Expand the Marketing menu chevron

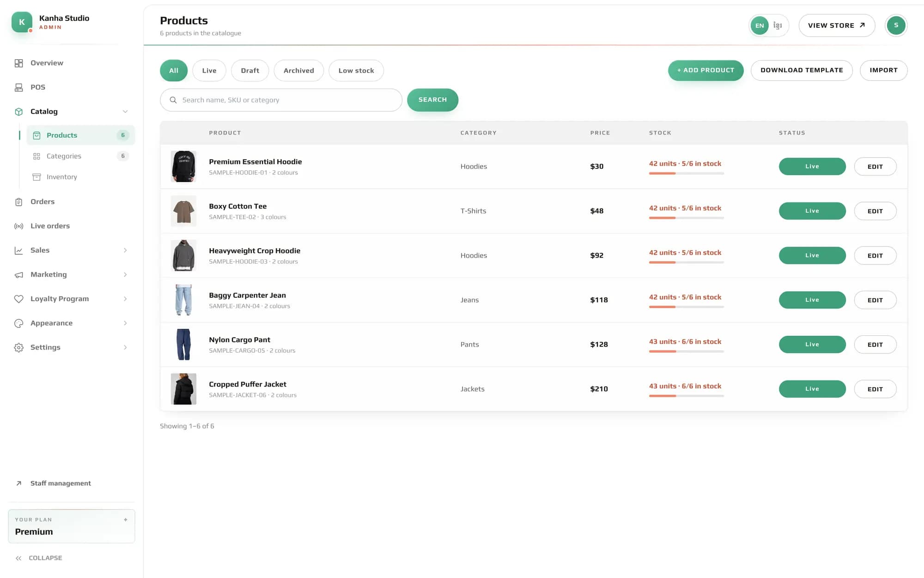pyautogui.click(x=125, y=275)
